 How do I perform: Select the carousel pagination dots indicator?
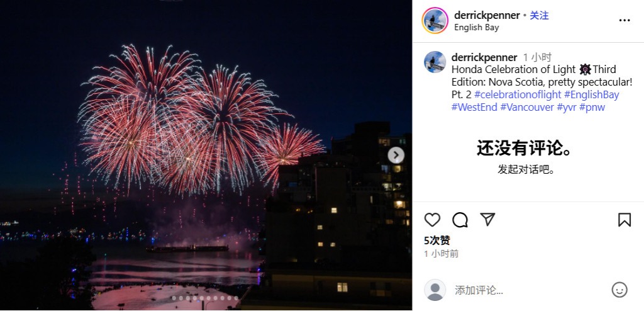tap(204, 298)
